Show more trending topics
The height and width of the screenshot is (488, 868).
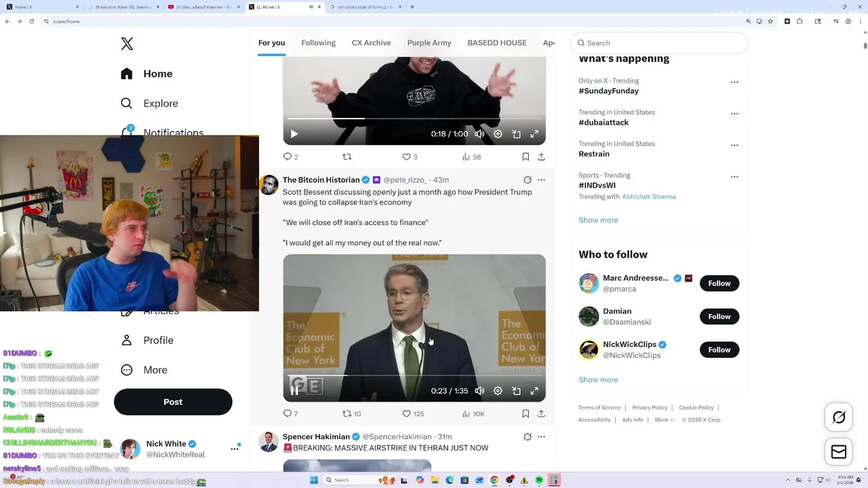[x=598, y=220]
